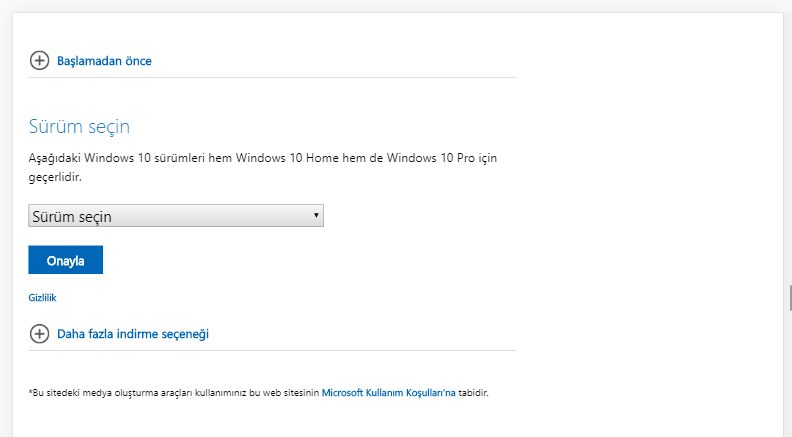Click the 'Sürüm seçin' section heading

point(79,127)
